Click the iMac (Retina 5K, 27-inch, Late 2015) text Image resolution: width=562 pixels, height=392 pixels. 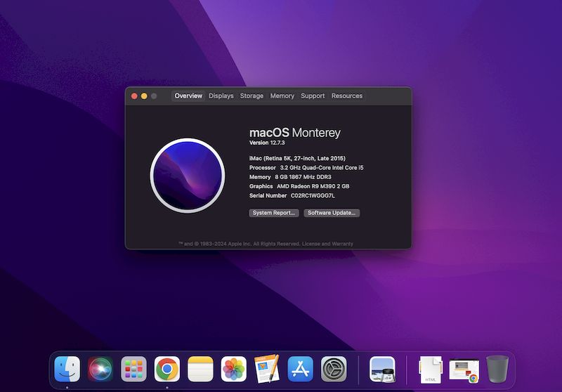pyautogui.click(x=297, y=158)
